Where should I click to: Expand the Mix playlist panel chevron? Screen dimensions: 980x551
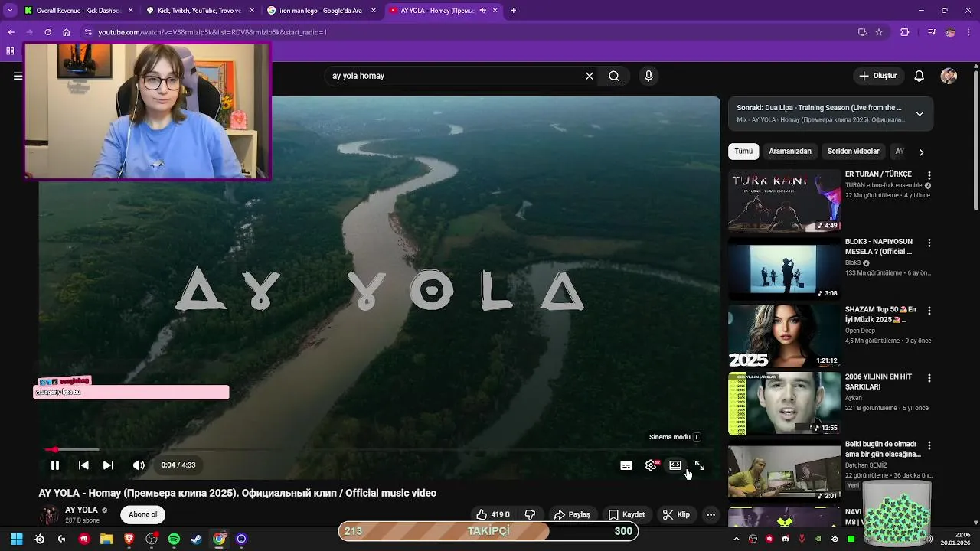[920, 114]
